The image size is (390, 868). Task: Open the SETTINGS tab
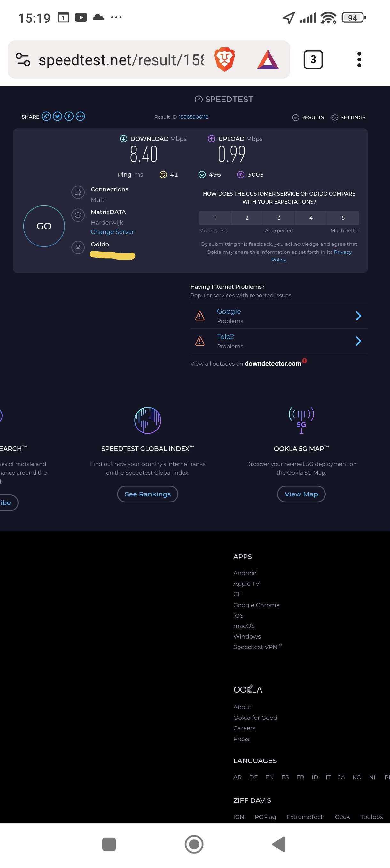pos(348,117)
